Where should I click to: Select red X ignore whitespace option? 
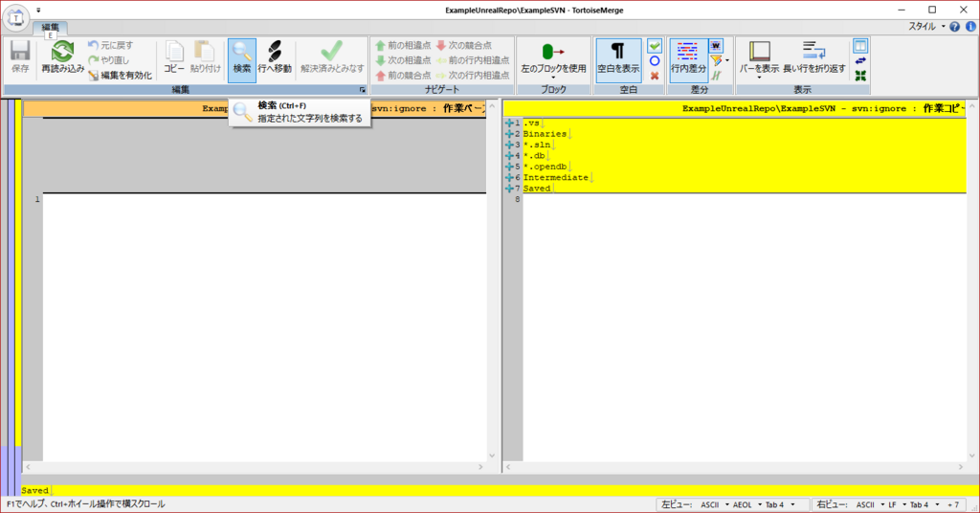[x=655, y=76]
